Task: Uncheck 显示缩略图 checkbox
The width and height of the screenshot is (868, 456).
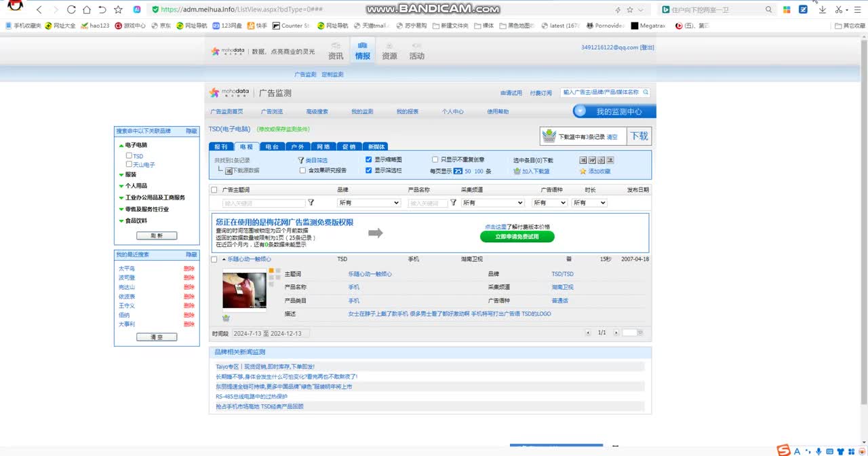Action: click(x=369, y=159)
